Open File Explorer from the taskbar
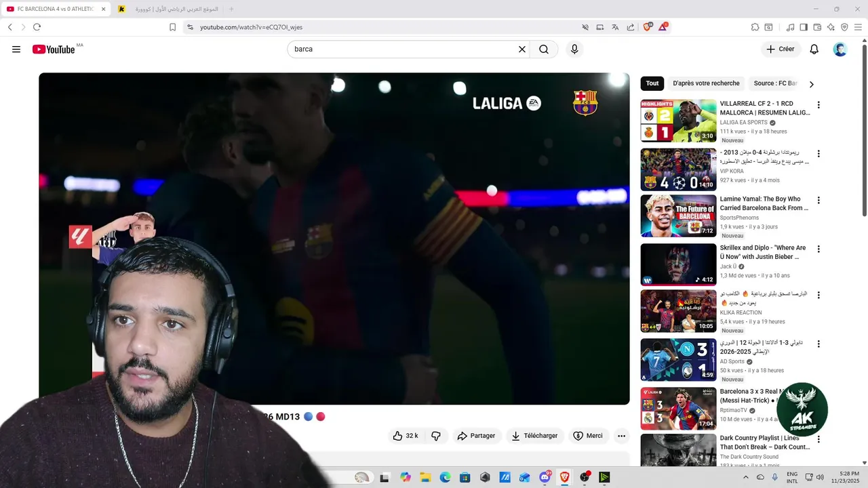 click(425, 477)
